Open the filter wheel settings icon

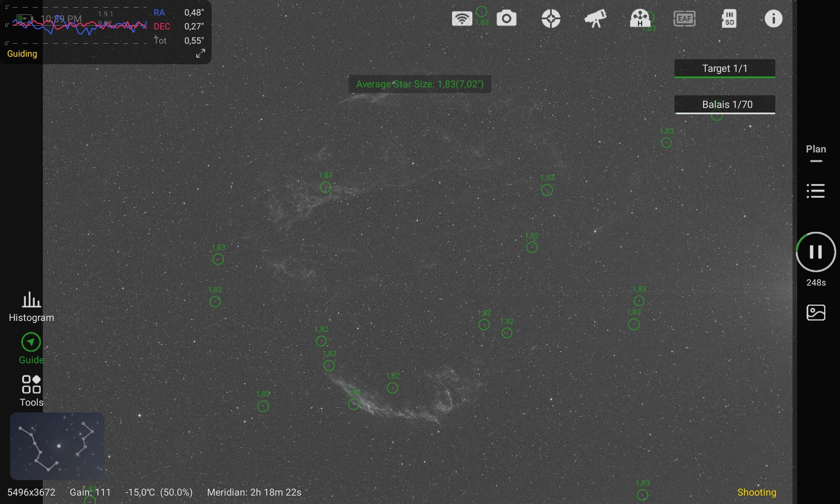(640, 18)
